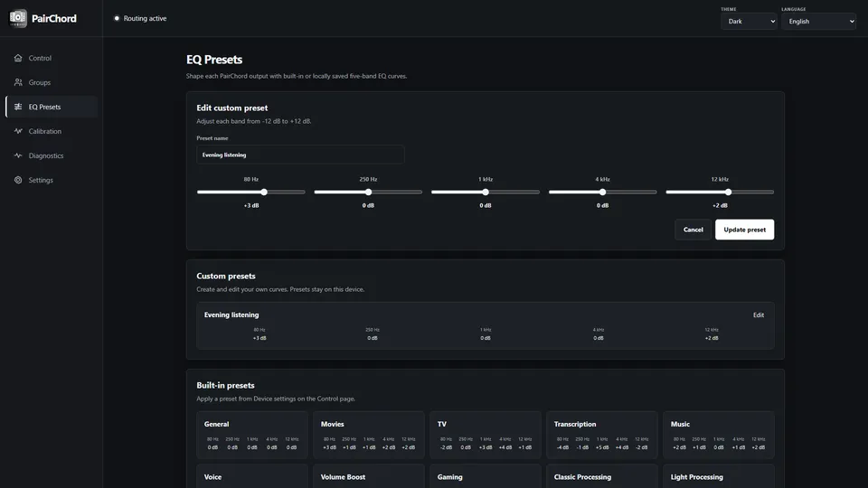Select the Movies built-in preset card
This screenshot has height=488, width=868.
[369, 435]
